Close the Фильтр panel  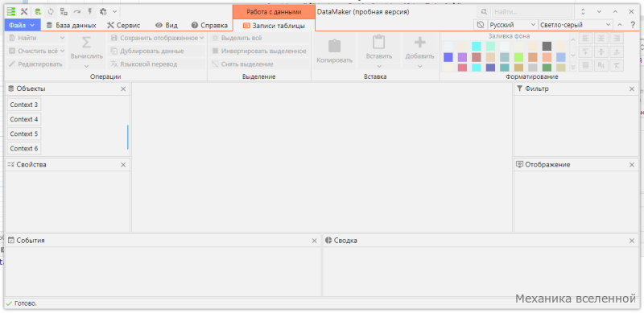(632, 89)
